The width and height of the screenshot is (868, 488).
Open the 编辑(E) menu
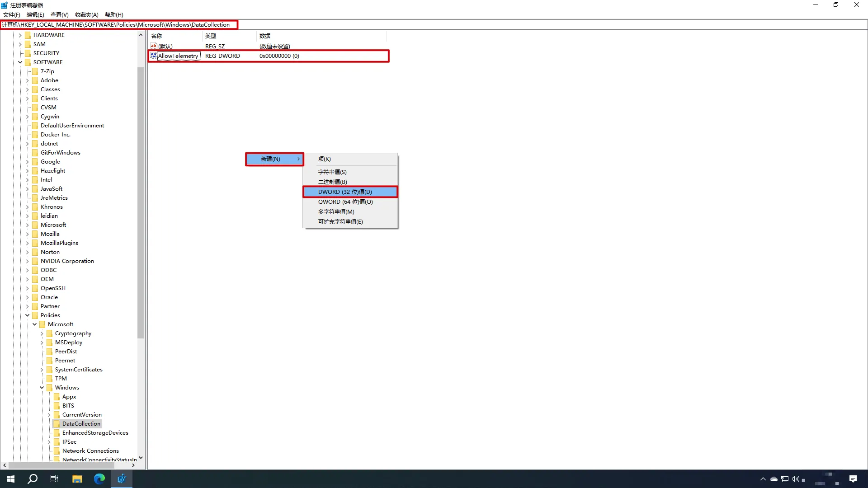point(35,15)
